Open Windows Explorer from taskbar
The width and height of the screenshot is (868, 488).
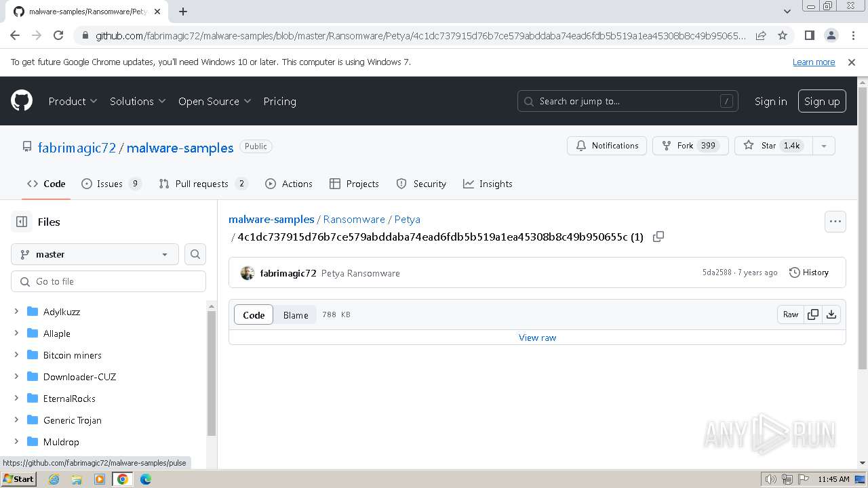click(77, 479)
